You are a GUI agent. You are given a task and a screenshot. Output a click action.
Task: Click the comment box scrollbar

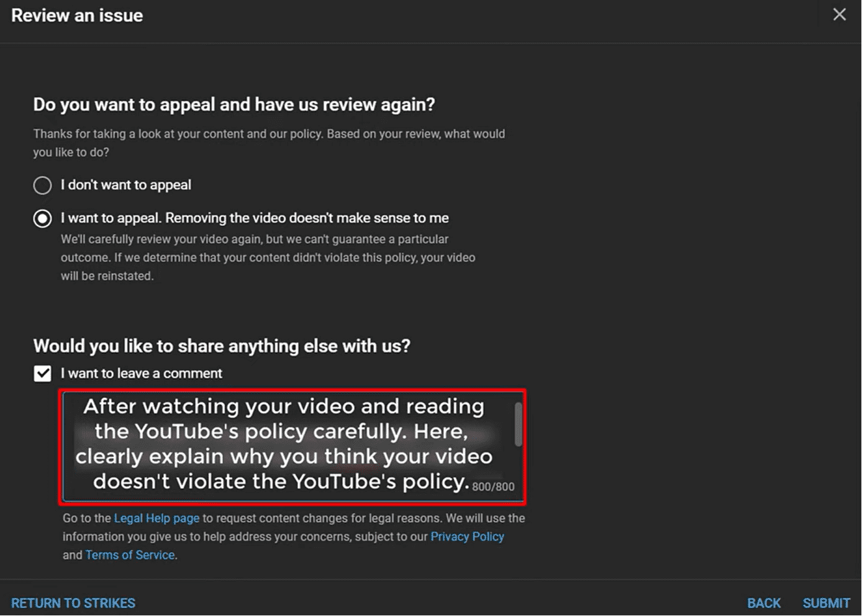518,424
